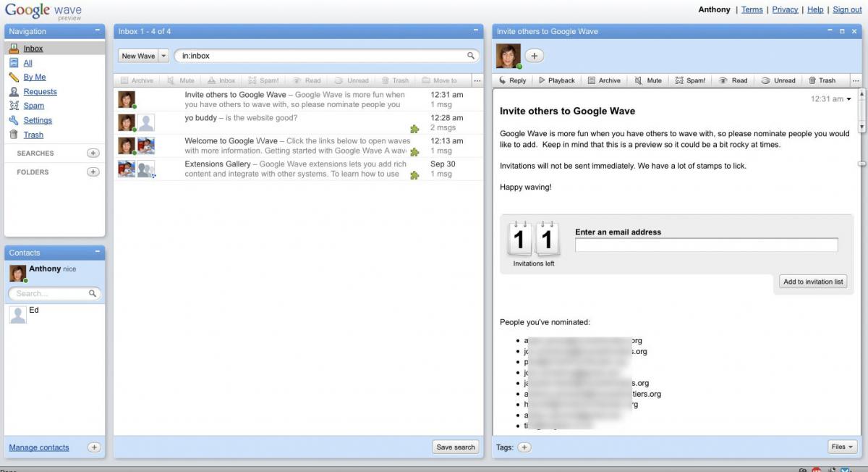Mark wave as Spam in inbox toolbar
Image resolution: width=868 pixels, height=472 pixels.
point(264,80)
